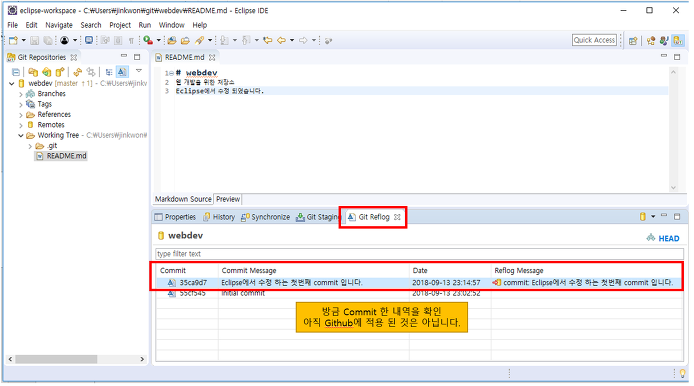Click the round user avatar toolbar icon
The height and width of the screenshot is (386, 694).
pyautogui.click(x=65, y=40)
